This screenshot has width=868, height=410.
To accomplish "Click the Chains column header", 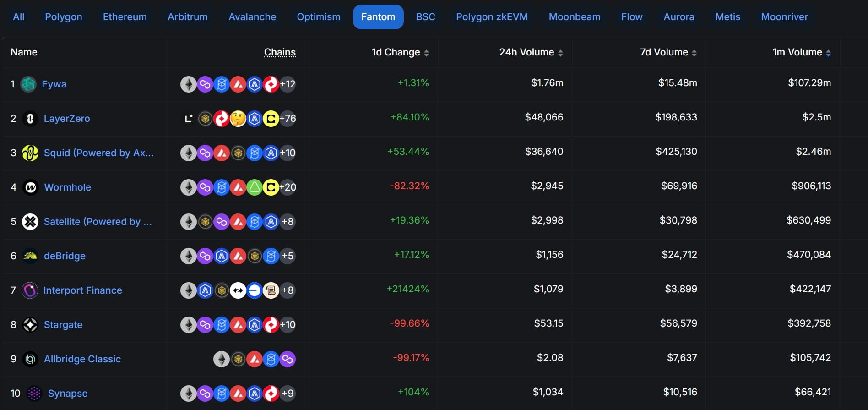I will click(x=280, y=52).
